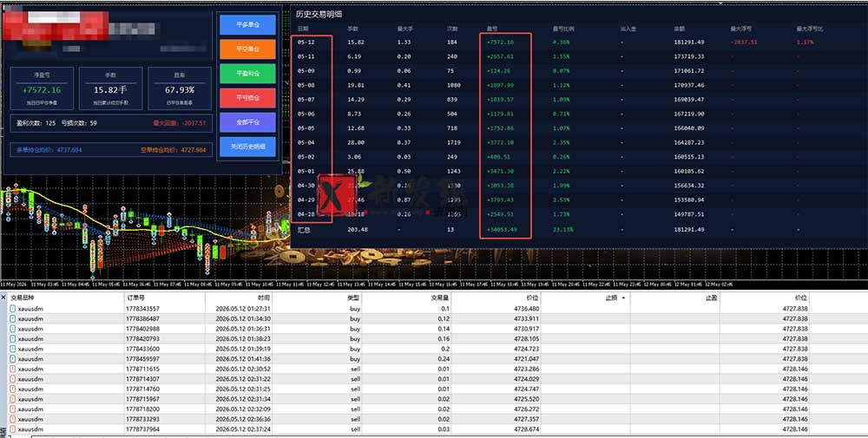Click the total lots value 203.48

point(357,230)
